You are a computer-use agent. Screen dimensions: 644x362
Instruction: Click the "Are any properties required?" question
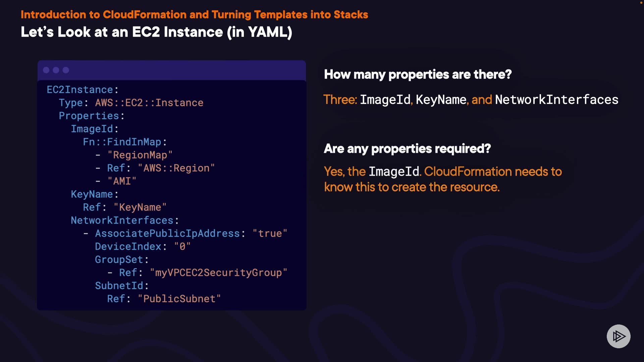point(407,148)
